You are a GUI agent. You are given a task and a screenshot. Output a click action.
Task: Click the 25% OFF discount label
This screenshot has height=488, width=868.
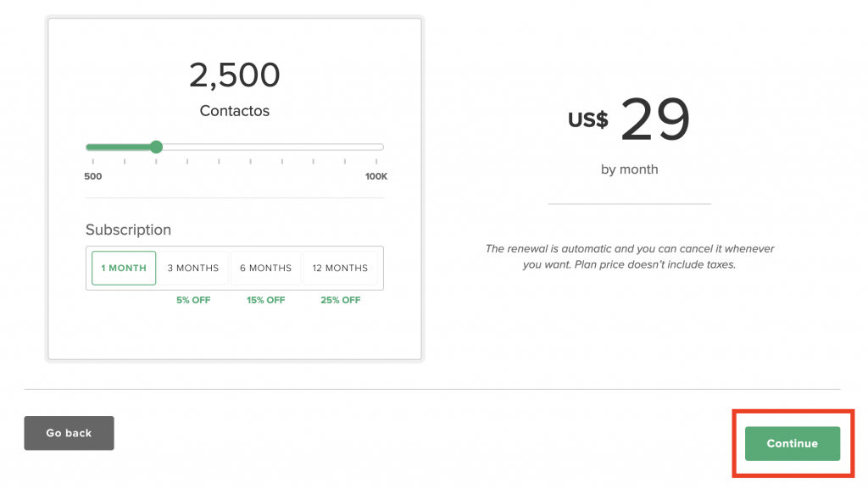coord(341,300)
